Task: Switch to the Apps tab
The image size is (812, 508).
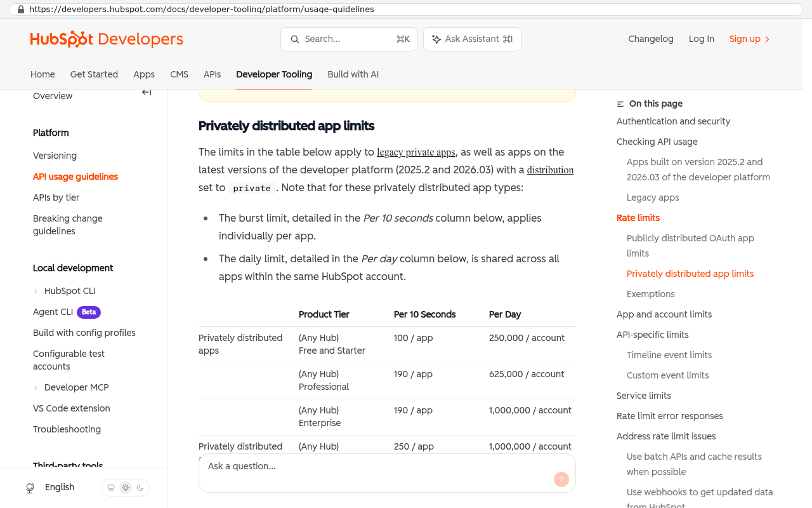Action: coord(144,74)
